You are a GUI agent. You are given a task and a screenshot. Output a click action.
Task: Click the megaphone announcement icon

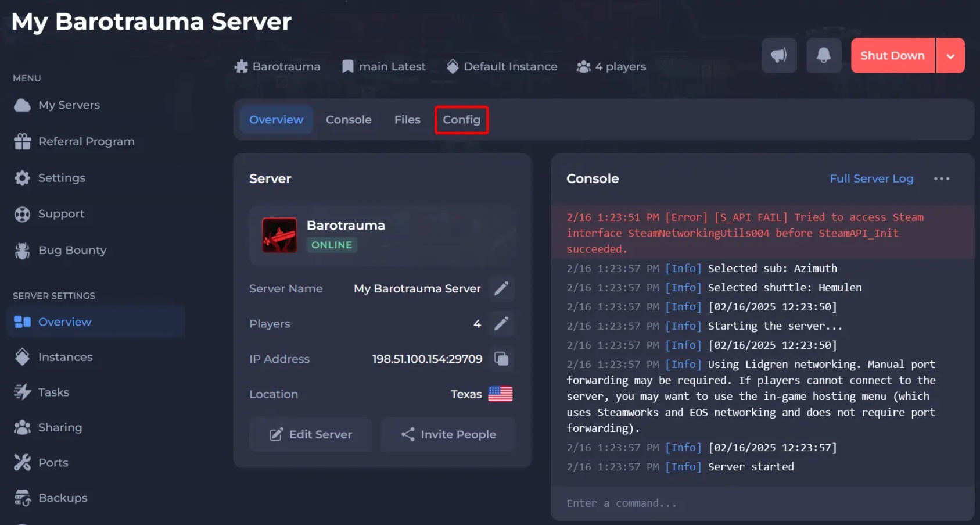[x=778, y=56]
